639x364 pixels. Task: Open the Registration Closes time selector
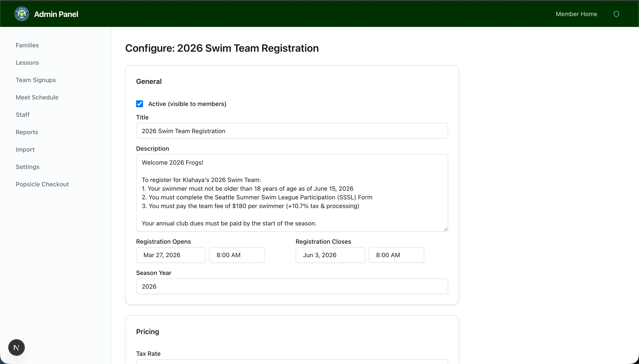tap(396, 255)
